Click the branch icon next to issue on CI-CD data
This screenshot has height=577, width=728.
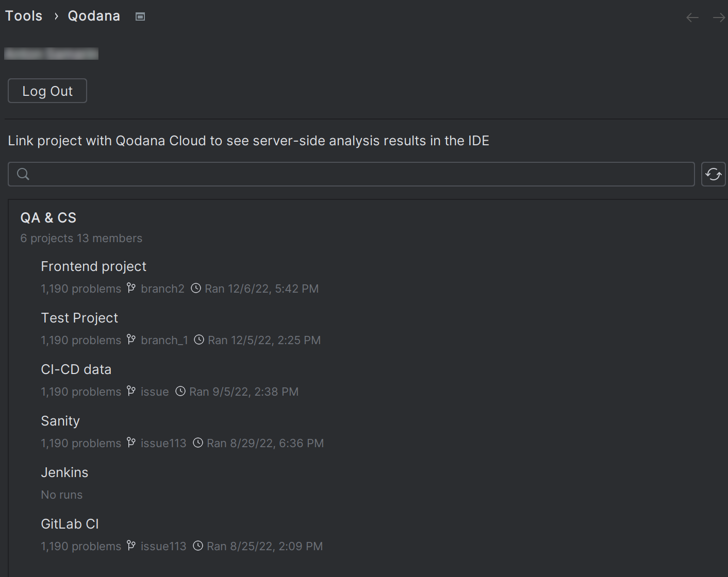(130, 391)
